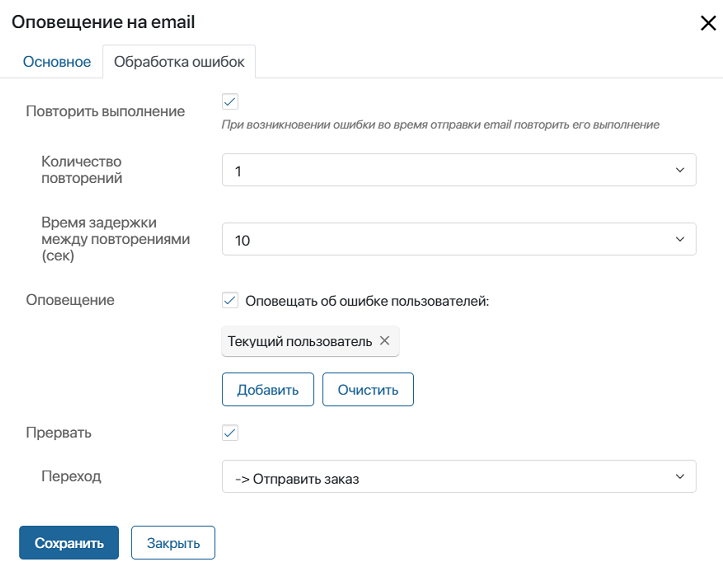The image size is (723, 568).
Task: Click chevron arrow of Переход field
Action: (680, 476)
